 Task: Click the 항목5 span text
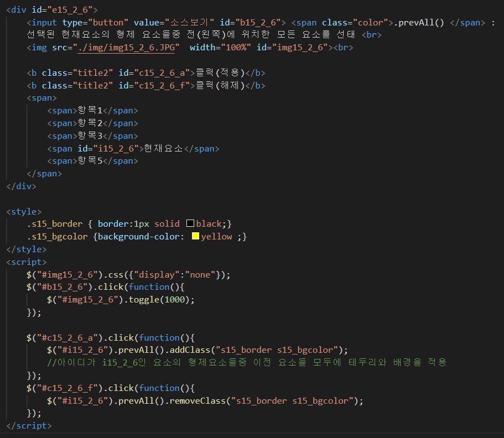(x=90, y=161)
